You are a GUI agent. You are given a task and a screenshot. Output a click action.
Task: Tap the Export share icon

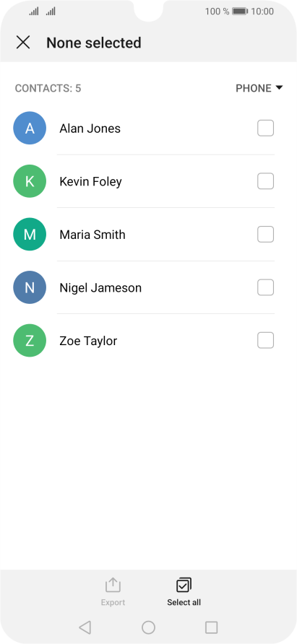point(113,586)
